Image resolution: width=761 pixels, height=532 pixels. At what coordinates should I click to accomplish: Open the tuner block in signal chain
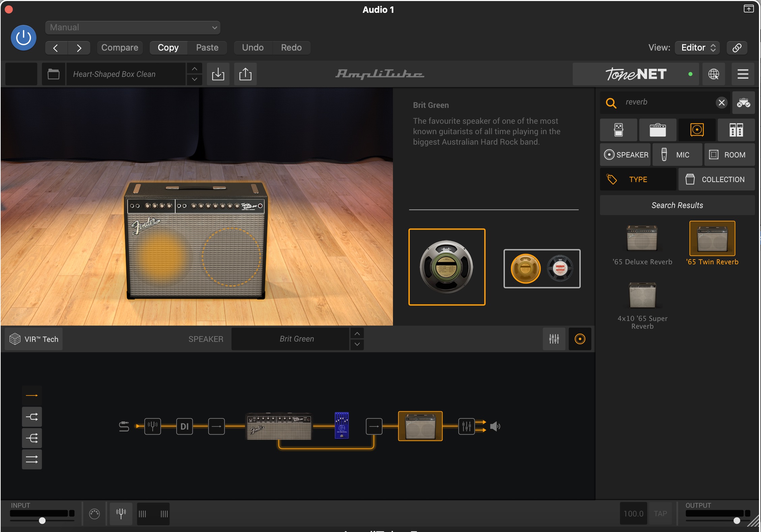(x=153, y=426)
